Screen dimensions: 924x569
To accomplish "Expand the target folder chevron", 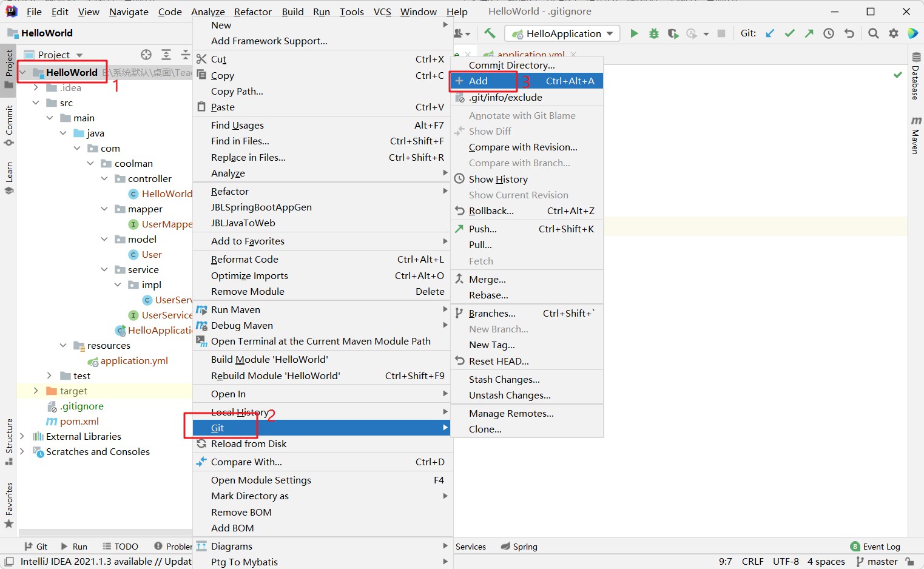I will pyautogui.click(x=36, y=391).
